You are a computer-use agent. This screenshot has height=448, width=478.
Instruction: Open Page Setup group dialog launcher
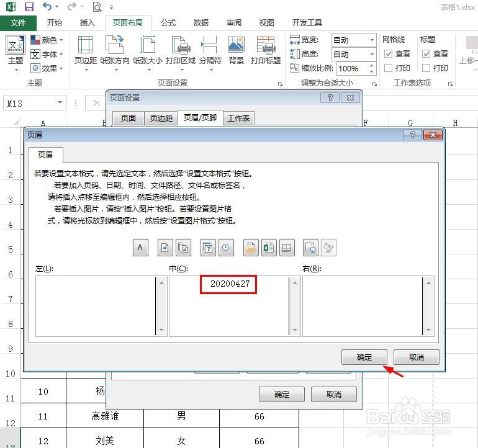280,84
